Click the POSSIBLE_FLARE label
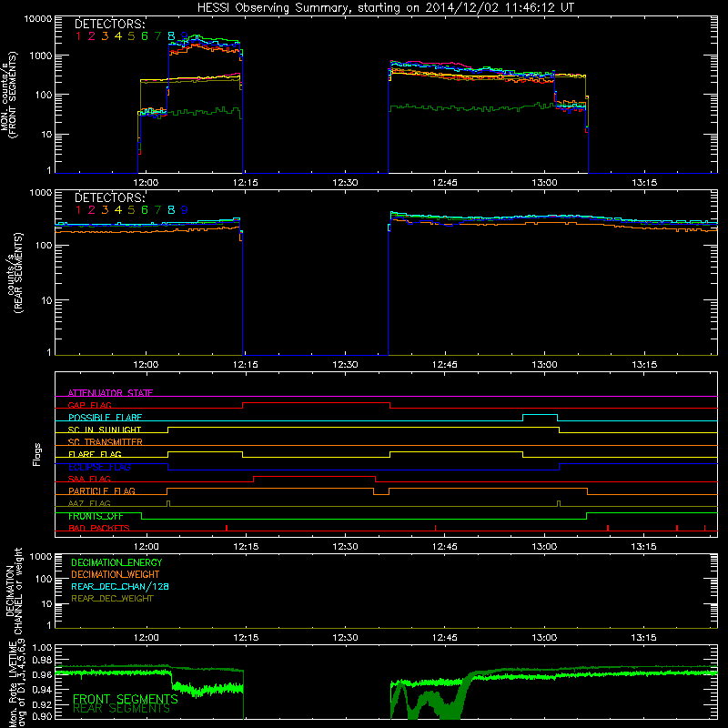728x728 pixels. (105, 418)
